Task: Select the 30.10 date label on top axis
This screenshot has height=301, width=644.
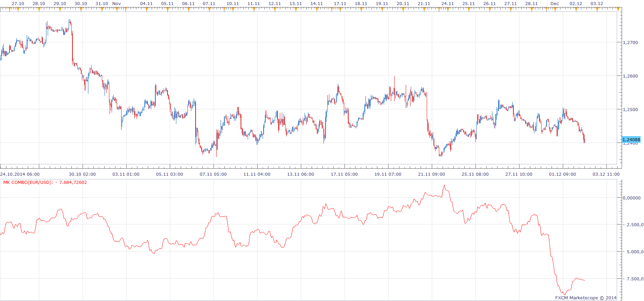Action: (81, 4)
